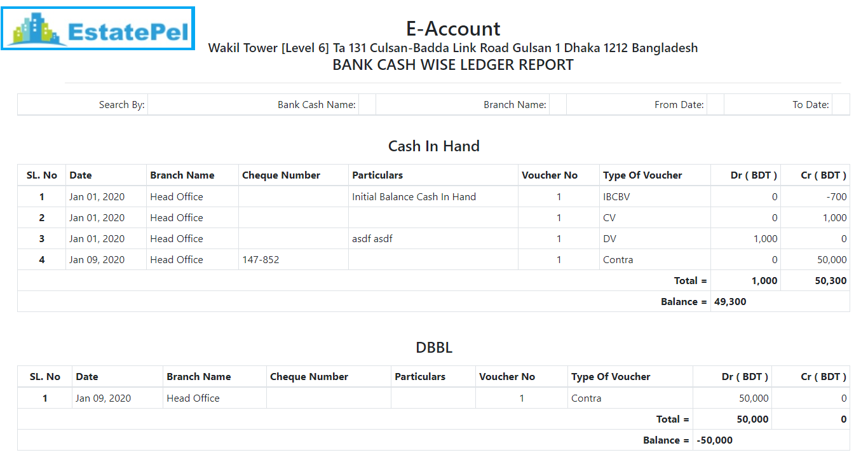This screenshot has width=868, height=476.
Task: Select the Search By filter label
Action: [x=121, y=105]
